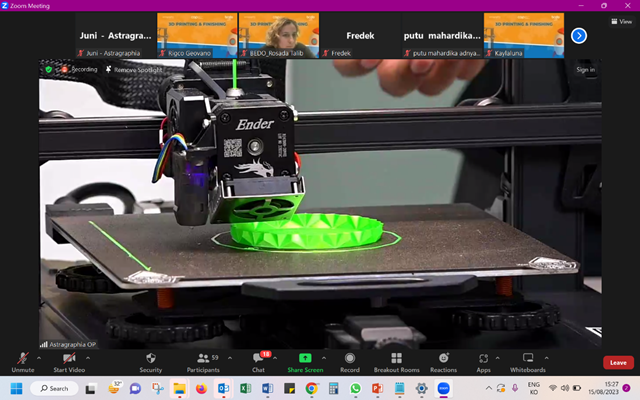Select Kaylaluna participant tile
640x400 pixels.
pyautogui.click(x=524, y=36)
